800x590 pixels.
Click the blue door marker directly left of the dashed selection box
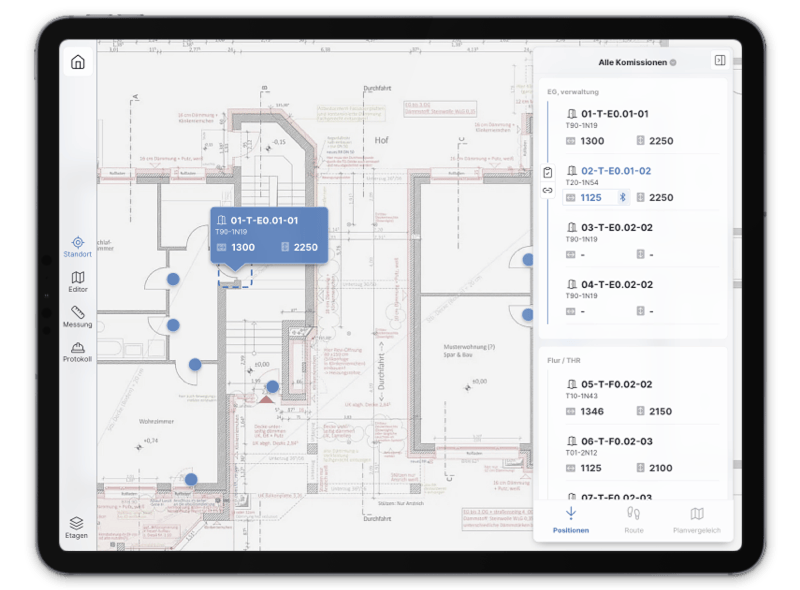click(173, 279)
